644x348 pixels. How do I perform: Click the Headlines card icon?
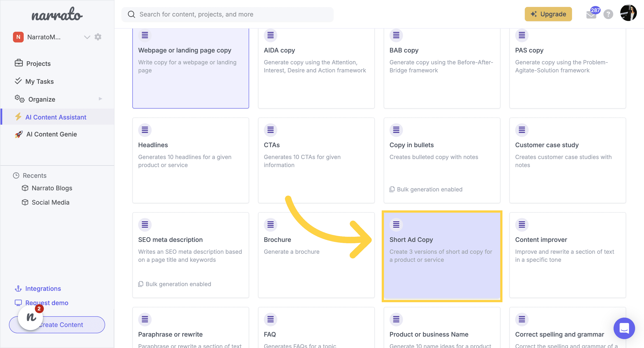coord(145,130)
